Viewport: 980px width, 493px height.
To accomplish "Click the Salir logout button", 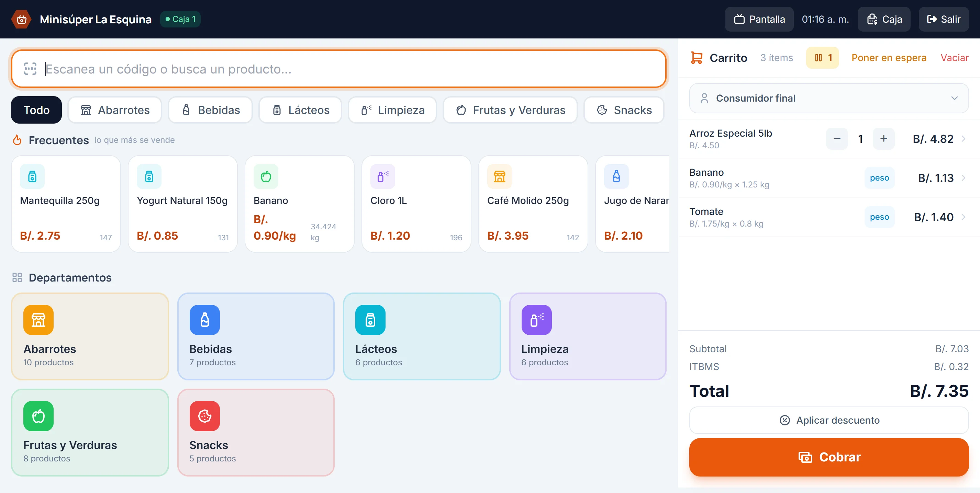I will (944, 19).
